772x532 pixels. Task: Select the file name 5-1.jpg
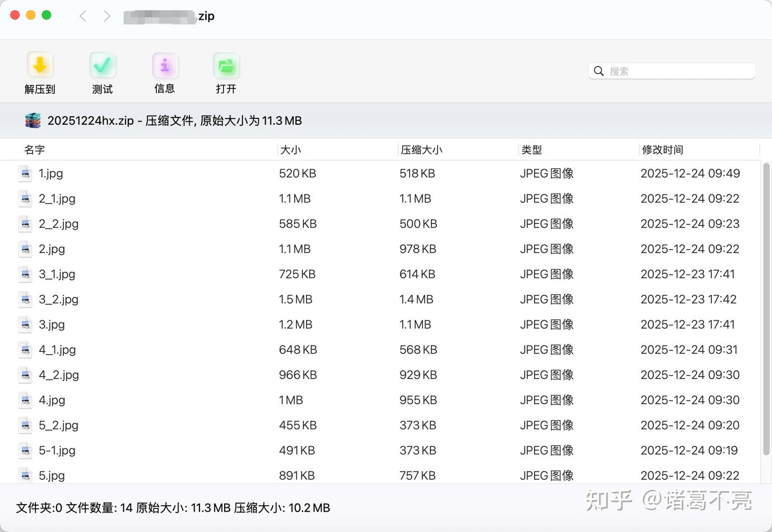tap(57, 451)
